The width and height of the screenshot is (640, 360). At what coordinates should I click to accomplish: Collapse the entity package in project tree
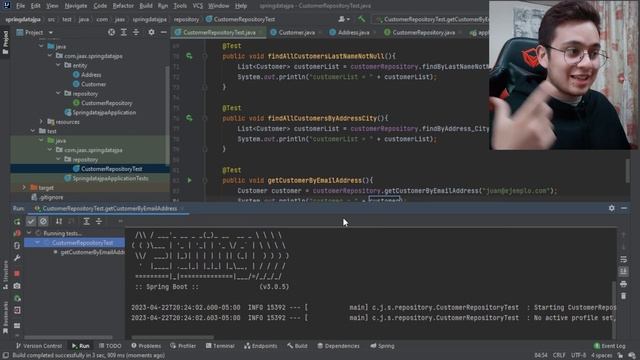click(58, 65)
